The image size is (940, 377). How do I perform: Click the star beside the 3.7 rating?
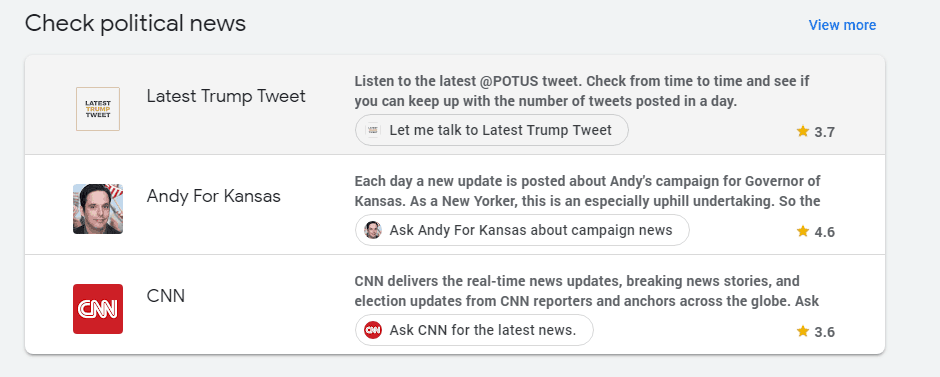click(x=803, y=131)
